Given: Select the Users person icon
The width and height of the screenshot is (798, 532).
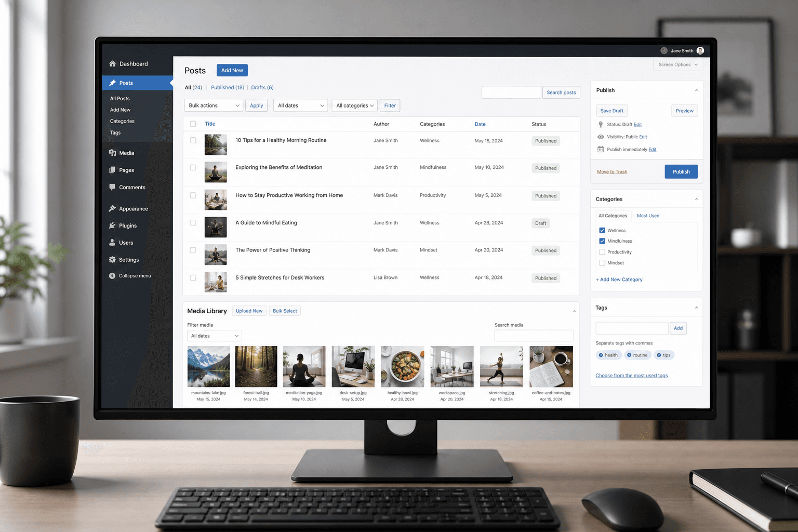Looking at the screenshot, I should (x=112, y=243).
